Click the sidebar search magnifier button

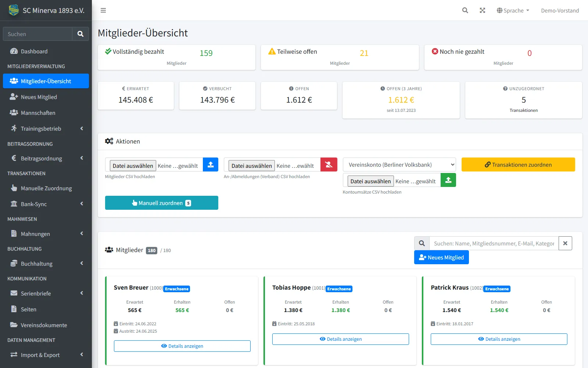pos(80,34)
